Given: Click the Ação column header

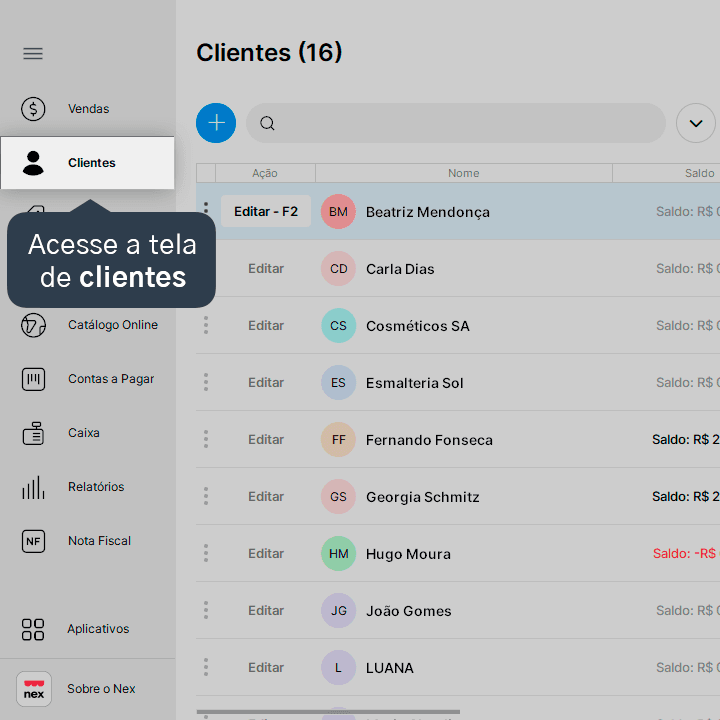Looking at the screenshot, I should coord(265,173).
